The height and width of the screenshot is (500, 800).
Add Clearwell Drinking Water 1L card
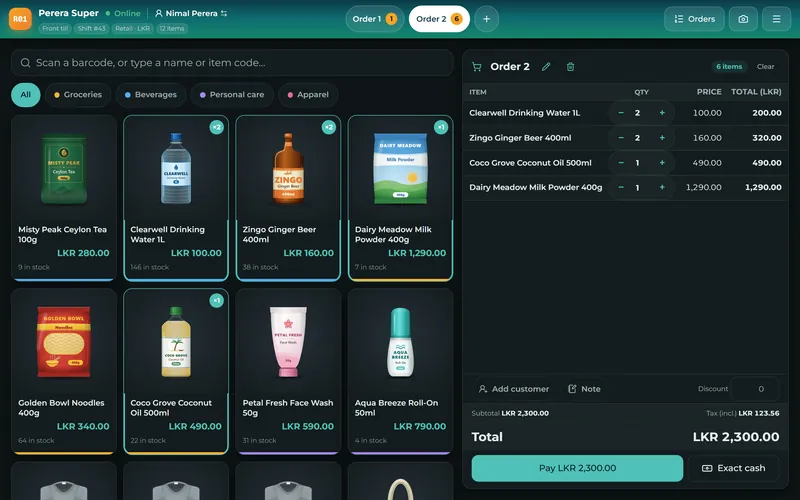click(x=176, y=198)
